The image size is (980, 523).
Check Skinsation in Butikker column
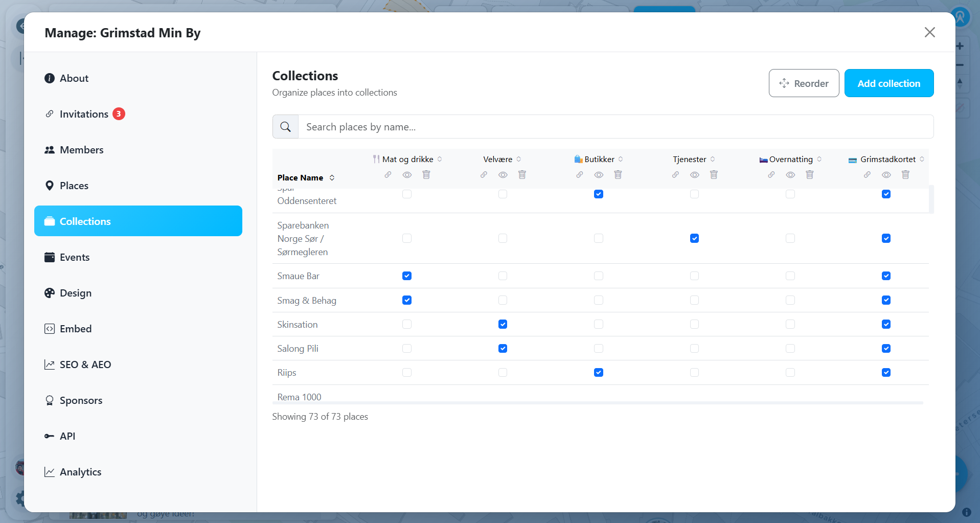pyautogui.click(x=599, y=324)
